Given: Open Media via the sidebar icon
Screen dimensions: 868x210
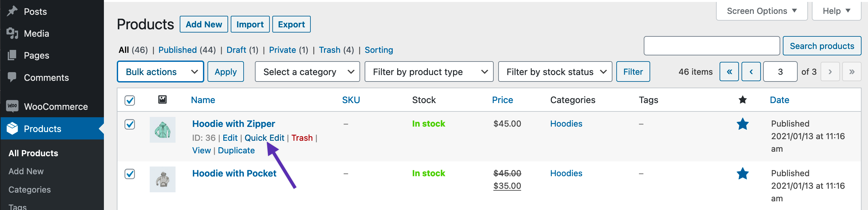Looking at the screenshot, I should 12,33.
